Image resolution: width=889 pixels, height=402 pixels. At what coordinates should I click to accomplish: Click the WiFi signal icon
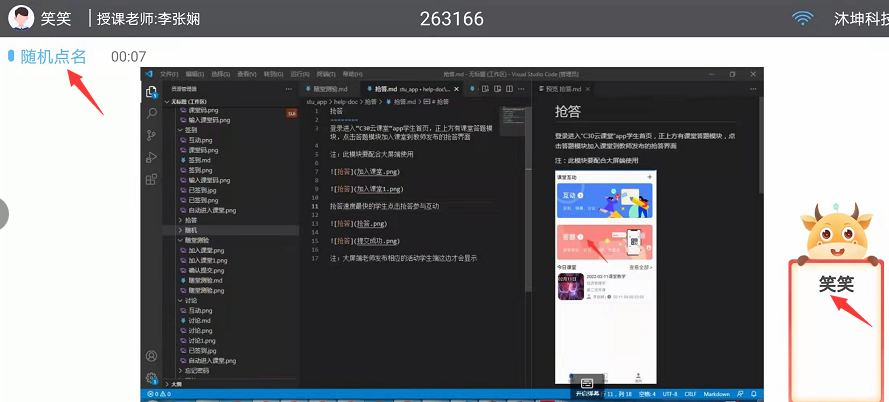tap(802, 18)
